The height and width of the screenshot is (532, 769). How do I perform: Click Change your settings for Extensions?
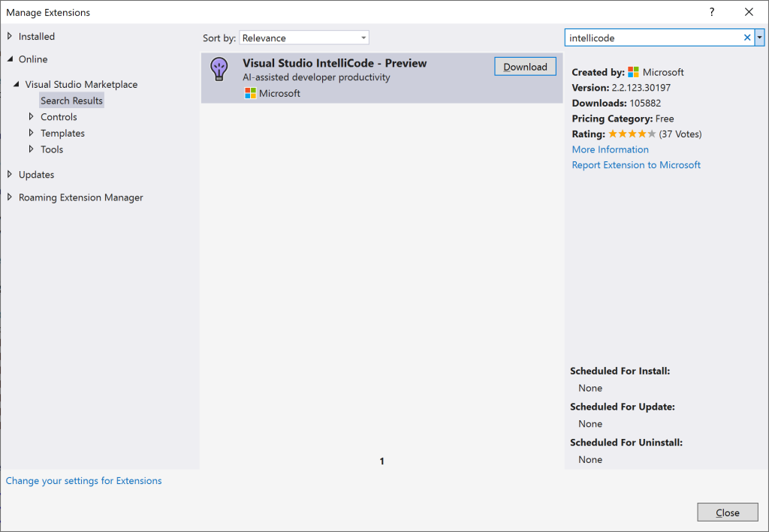tap(83, 480)
